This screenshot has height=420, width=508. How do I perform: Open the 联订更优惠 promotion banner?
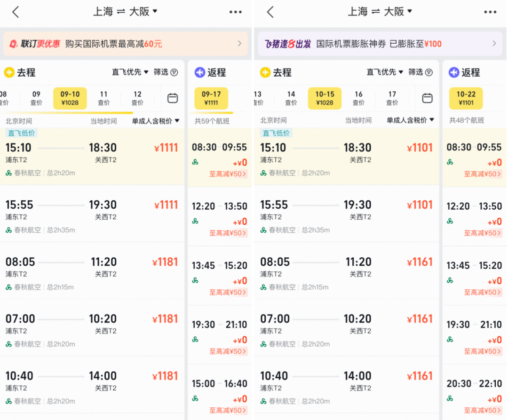(x=125, y=44)
